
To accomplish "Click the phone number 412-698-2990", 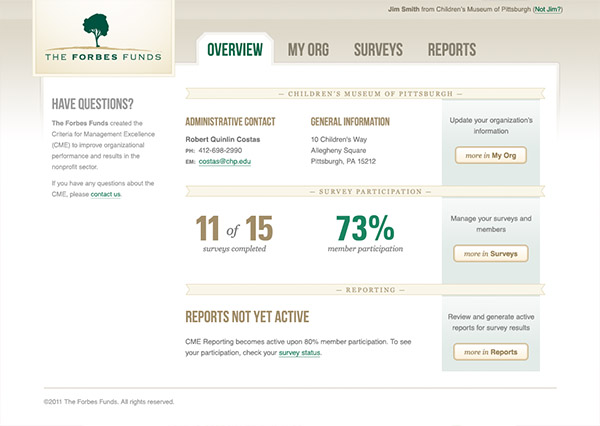I will pyautogui.click(x=220, y=150).
